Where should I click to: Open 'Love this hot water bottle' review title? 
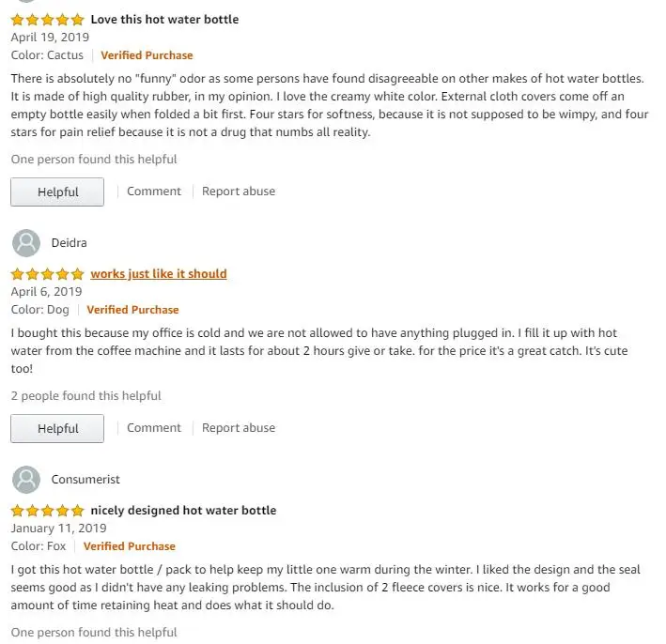[x=164, y=20]
